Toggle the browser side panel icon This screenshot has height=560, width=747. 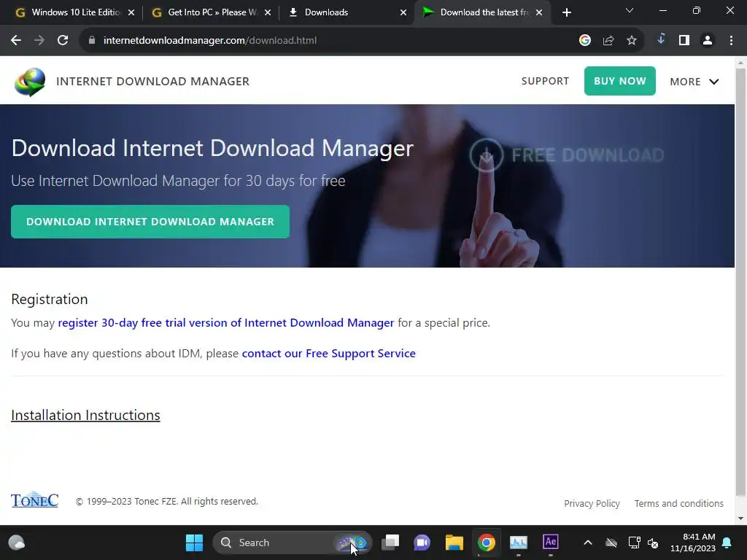[x=684, y=41]
